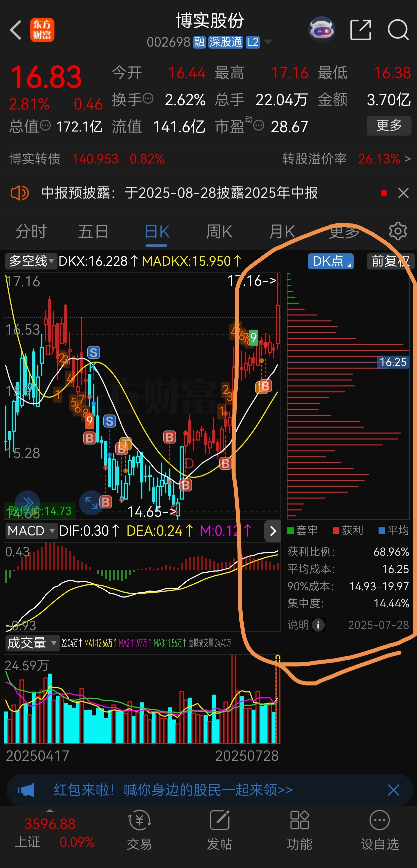Image resolution: width=417 pixels, height=868 pixels.
Task: Tap the 16.83 current price
Action: point(46,77)
